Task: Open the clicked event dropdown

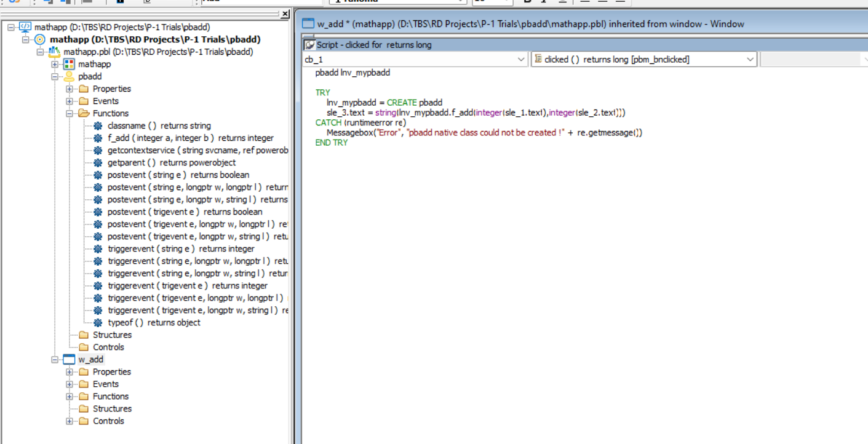Action: (x=750, y=60)
